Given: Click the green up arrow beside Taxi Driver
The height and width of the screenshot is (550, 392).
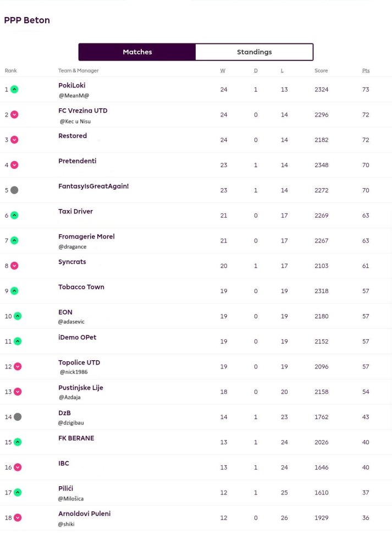Looking at the screenshot, I should [x=14, y=216].
